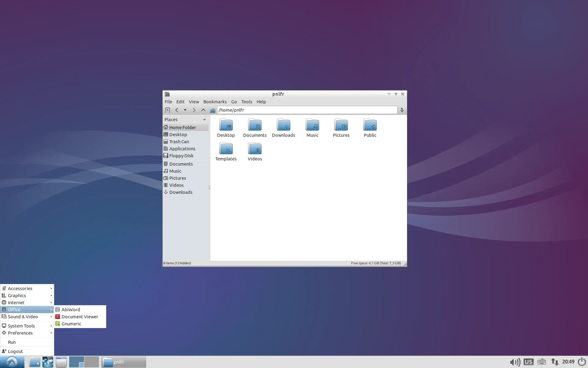Image resolution: width=588 pixels, height=368 pixels.
Task: Select Gnumeric from the Office submenu
Action: pyautogui.click(x=71, y=324)
